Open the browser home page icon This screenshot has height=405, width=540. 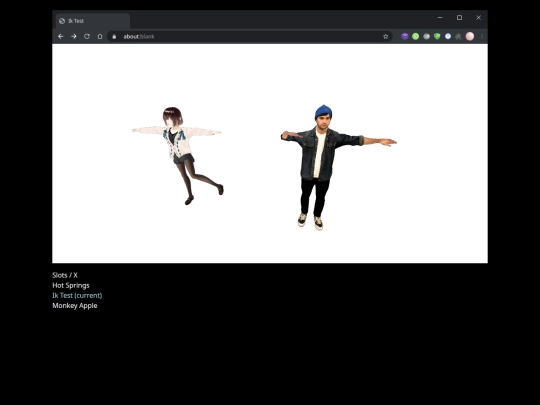click(x=100, y=36)
